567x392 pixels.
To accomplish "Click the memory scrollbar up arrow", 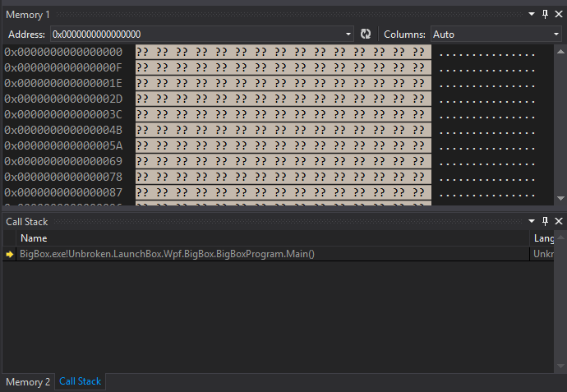I will pos(560,52).
